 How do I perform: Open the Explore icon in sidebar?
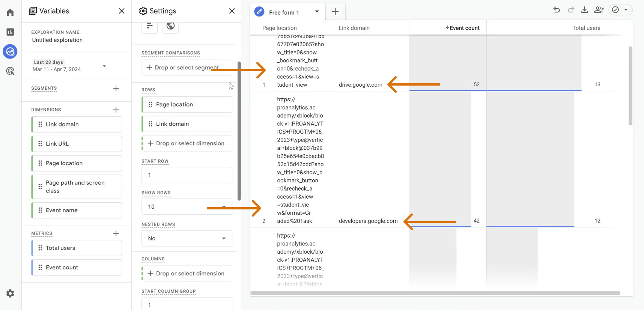10,51
